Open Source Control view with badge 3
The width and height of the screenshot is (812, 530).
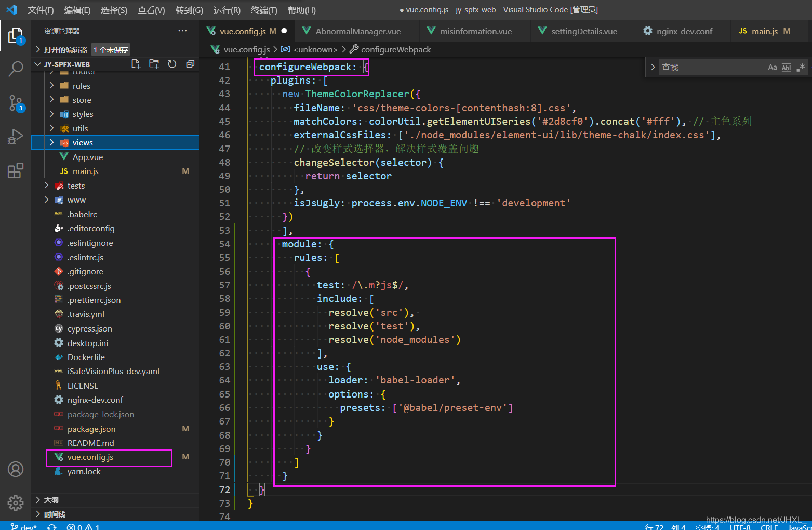[x=16, y=103]
